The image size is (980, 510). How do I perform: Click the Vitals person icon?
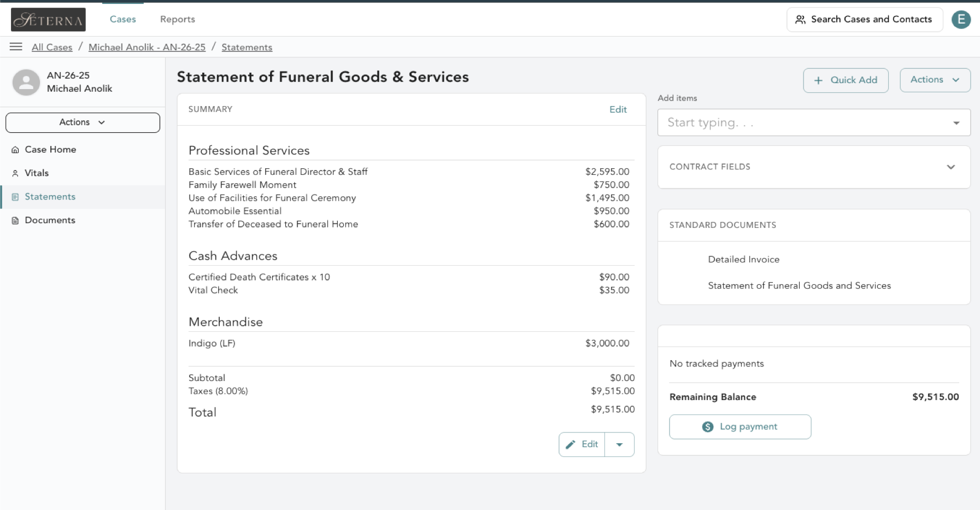click(x=15, y=173)
